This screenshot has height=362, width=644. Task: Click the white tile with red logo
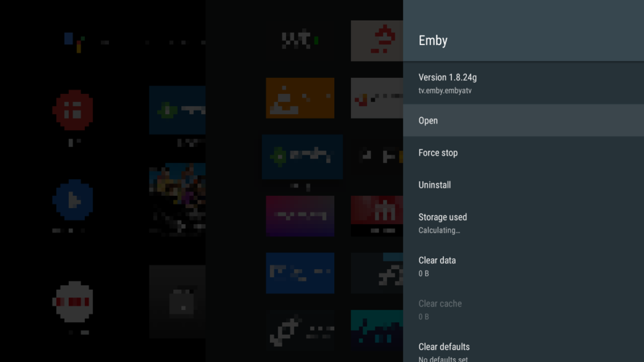click(x=377, y=41)
